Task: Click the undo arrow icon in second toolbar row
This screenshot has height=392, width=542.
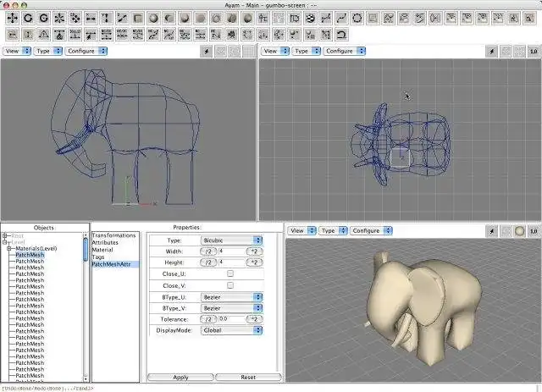Action: point(341,34)
